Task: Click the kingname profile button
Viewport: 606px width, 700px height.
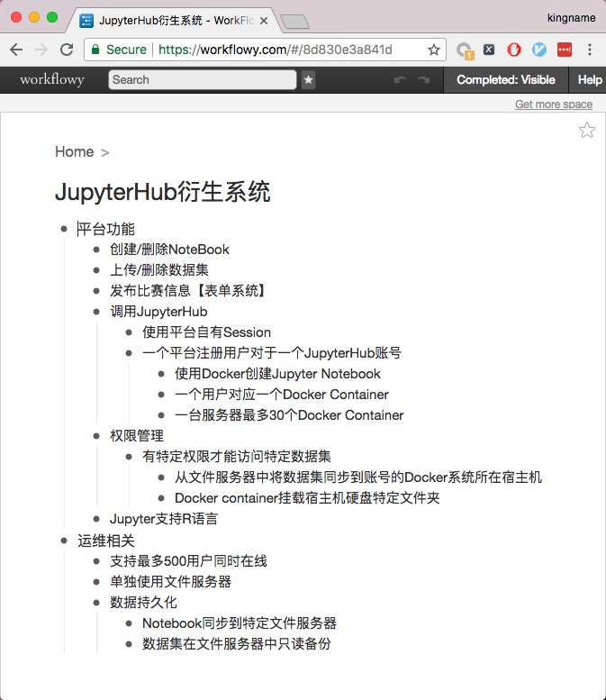Action: [571, 18]
